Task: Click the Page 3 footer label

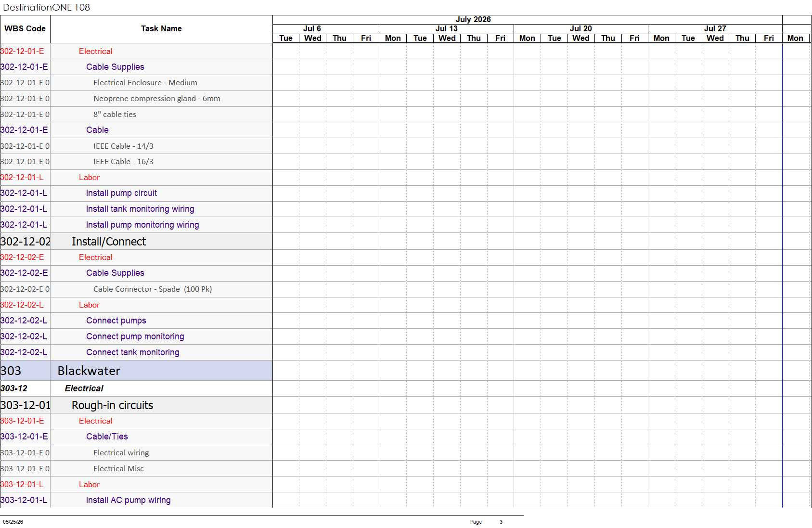Action: (x=486, y=522)
